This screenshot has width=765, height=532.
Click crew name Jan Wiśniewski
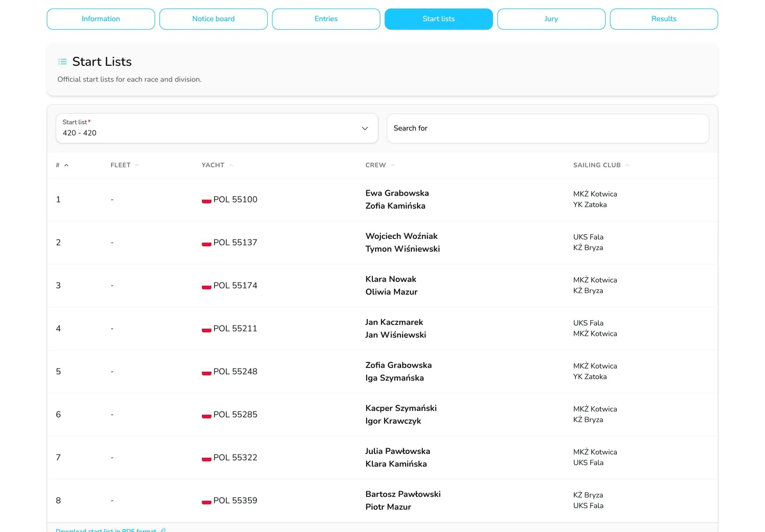tap(396, 335)
